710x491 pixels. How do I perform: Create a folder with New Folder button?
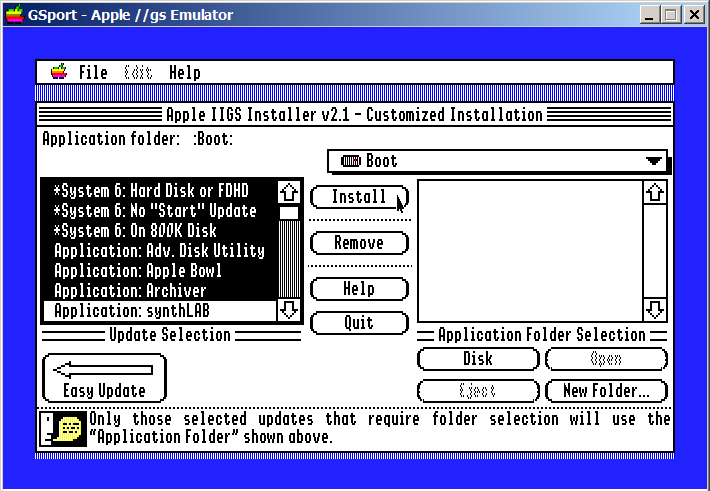pos(606,390)
